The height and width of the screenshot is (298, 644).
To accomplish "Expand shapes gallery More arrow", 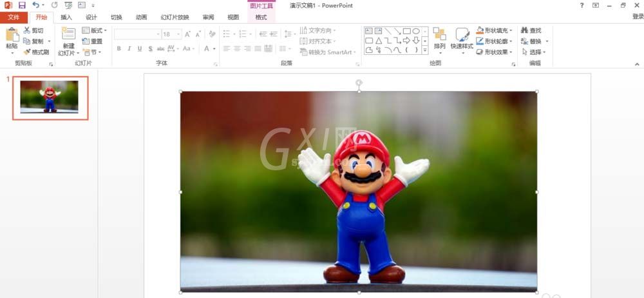I will [x=425, y=50].
